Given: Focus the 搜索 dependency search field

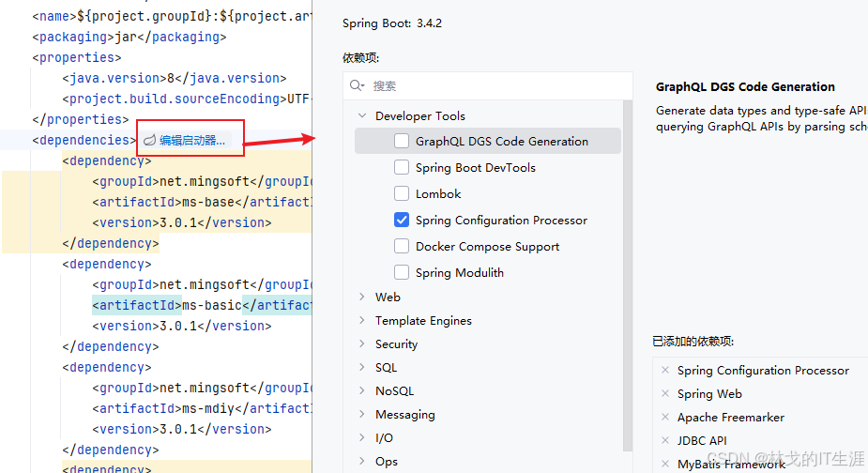Looking at the screenshot, I should [488, 85].
